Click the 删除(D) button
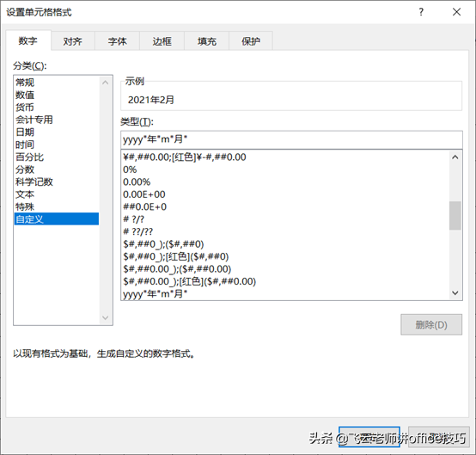The image size is (476, 455). [431, 325]
